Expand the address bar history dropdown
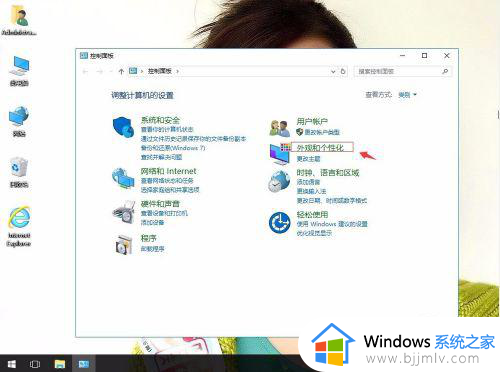Viewport: 500px width, 372px height. coord(333,71)
